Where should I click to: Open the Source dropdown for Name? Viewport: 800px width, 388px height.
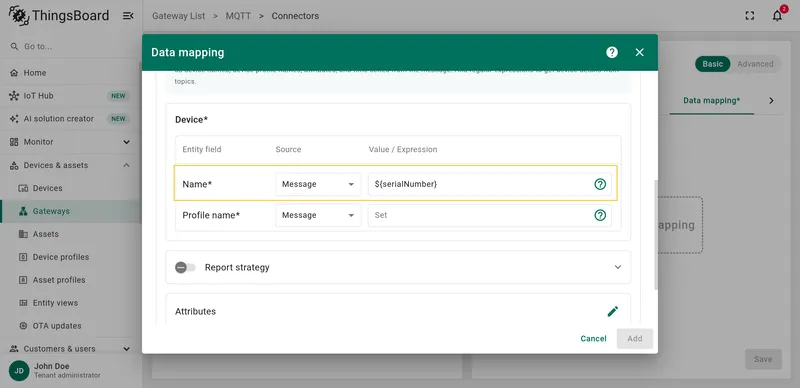click(x=318, y=184)
